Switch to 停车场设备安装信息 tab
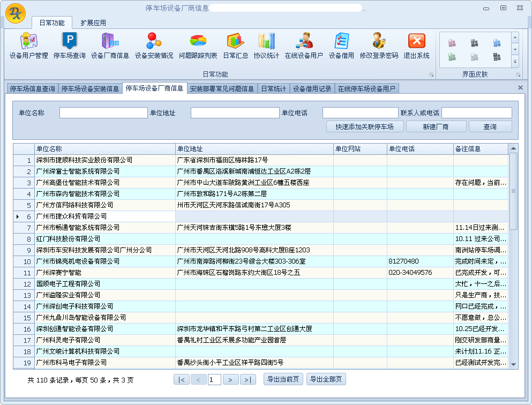The image size is (532, 405). click(90, 88)
